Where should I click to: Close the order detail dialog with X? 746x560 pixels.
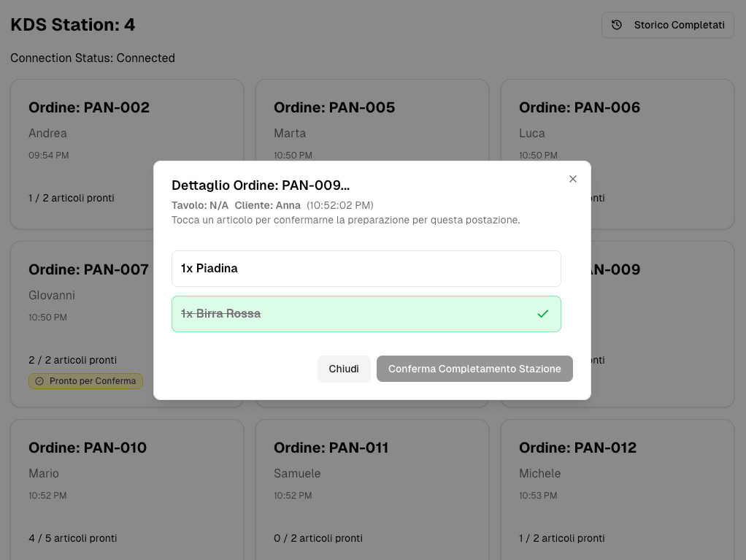click(x=573, y=179)
